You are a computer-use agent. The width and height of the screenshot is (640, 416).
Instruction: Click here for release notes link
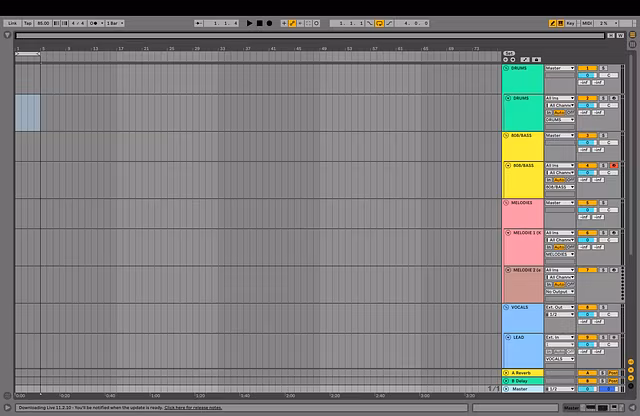[x=193, y=407]
